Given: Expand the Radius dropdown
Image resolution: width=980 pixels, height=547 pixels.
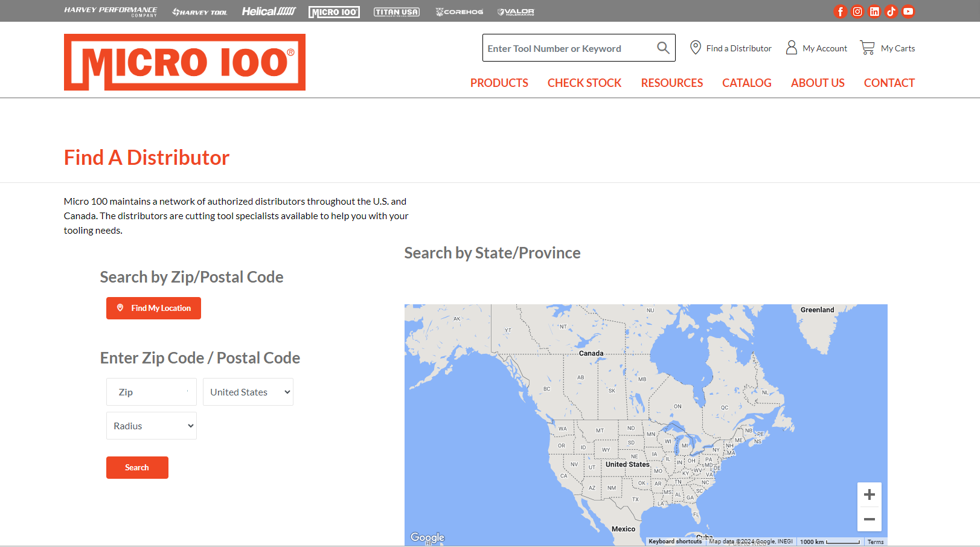Looking at the screenshot, I should (152, 426).
